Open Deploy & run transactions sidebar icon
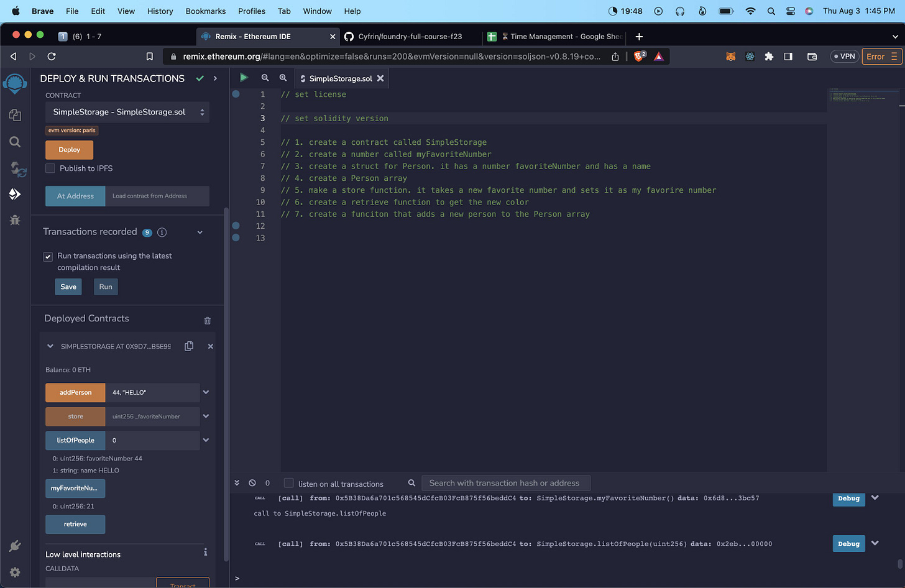The height and width of the screenshot is (588, 905). coord(15,194)
